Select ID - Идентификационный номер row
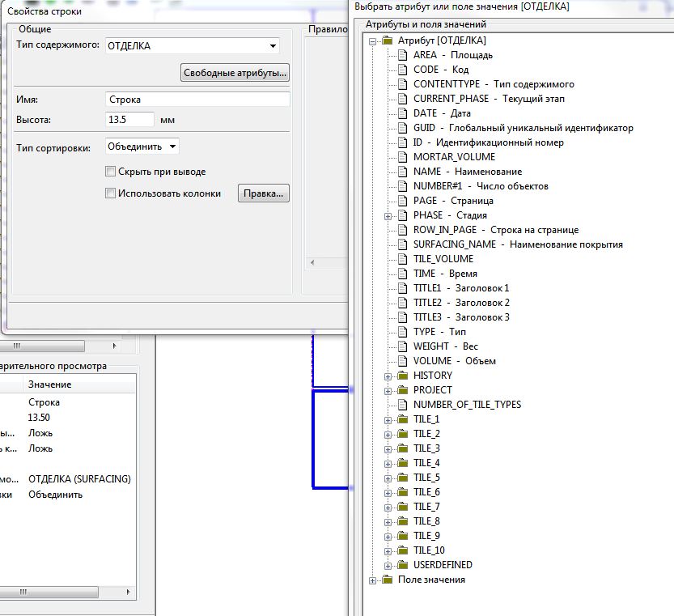Image resolution: width=674 pixels, height=616 pixels. [x=489, y=142]
